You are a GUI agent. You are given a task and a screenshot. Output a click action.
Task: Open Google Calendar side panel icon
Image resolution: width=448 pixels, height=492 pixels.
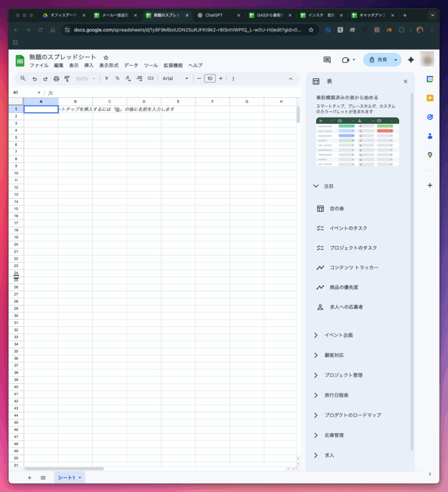pyautogui.click(x=430, y=79)
